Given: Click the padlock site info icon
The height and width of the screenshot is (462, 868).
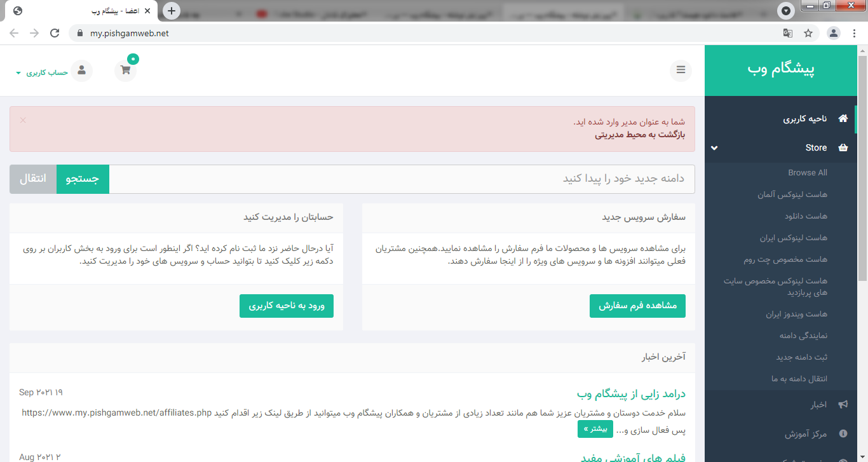Looking at the screenshot, I should click(x=79, y=33).
